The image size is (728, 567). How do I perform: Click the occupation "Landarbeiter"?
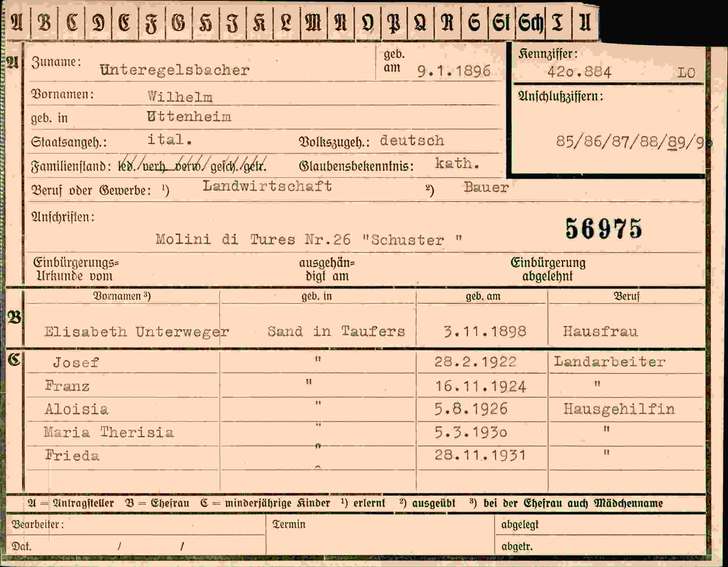click(x=610, y=362)
